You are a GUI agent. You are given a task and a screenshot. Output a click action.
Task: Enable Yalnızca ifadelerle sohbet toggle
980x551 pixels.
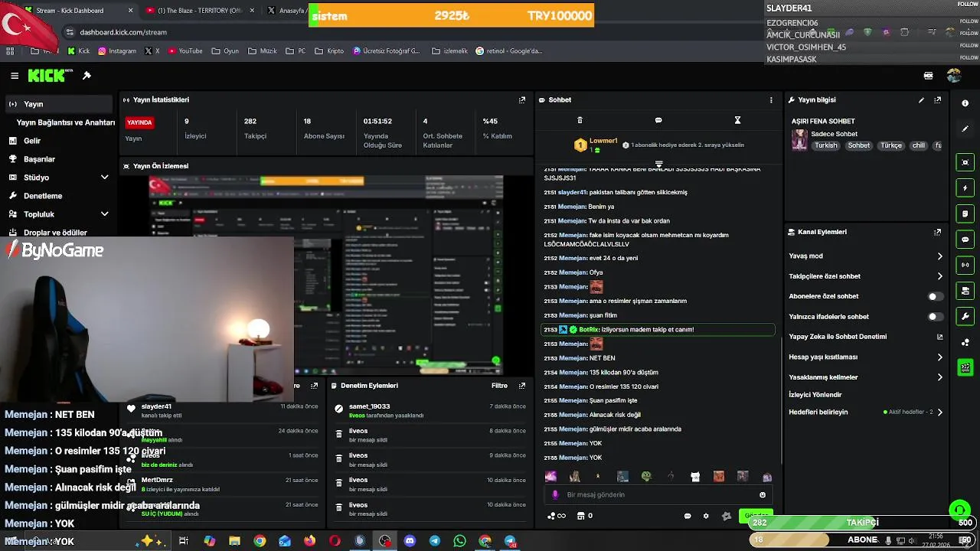point(935,317)
